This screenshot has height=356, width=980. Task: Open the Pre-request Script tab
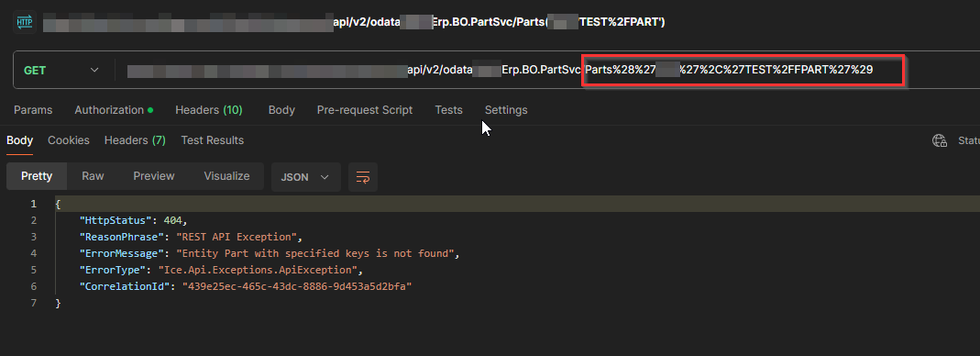365,110
